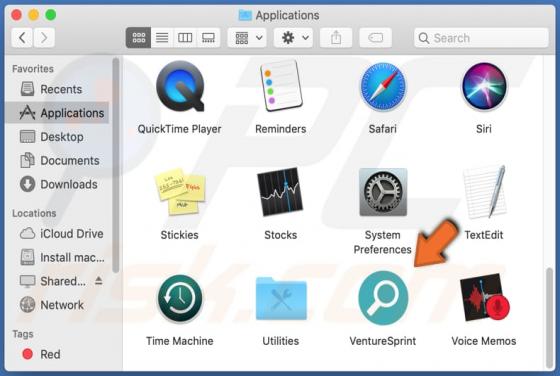560x376 pixels.
Task: Switch to column view
Action: click(185, 37)
